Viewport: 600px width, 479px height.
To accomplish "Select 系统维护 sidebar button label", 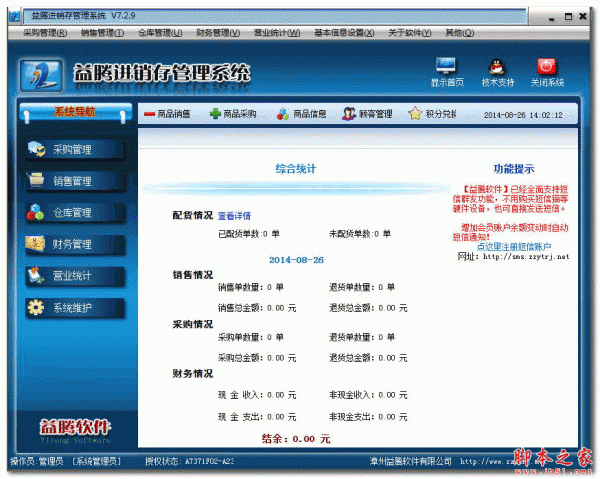I will point(72,308).
